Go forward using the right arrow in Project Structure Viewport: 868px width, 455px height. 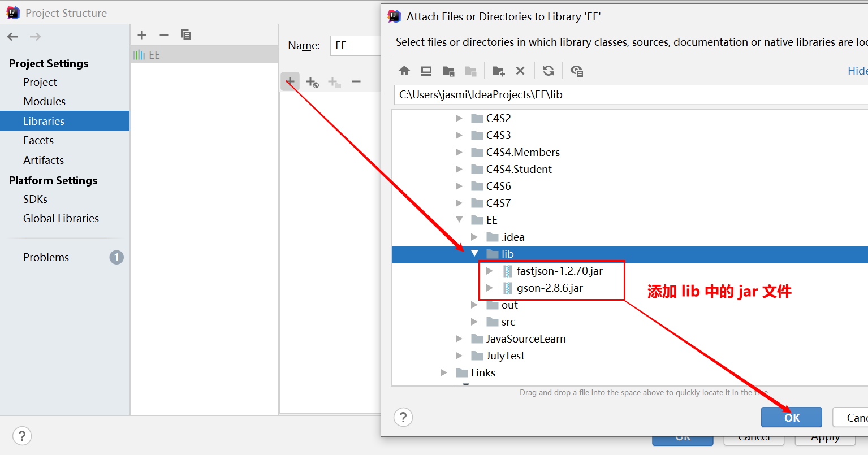click(x=36, y=37)
